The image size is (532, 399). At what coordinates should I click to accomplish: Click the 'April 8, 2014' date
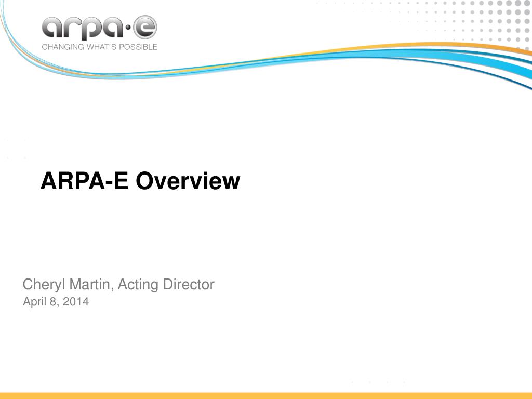(56, 302)
